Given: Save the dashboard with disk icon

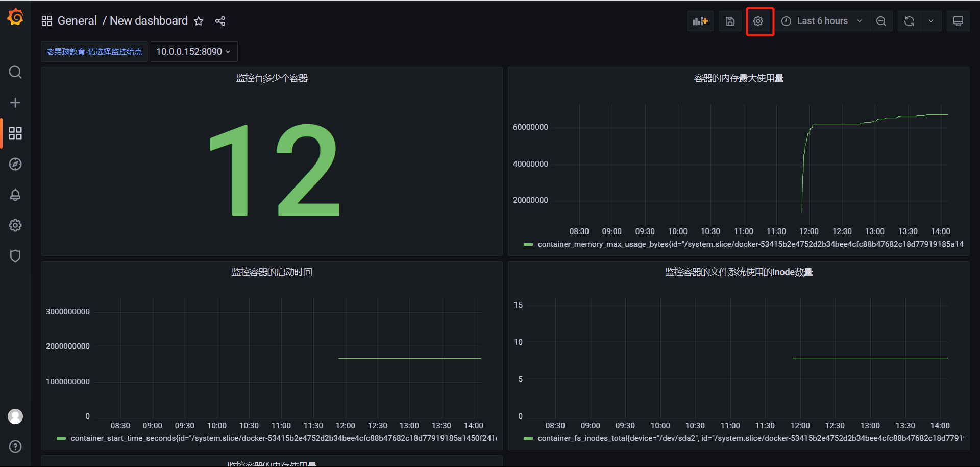Looking at the screenshot, I should click(x=730, y=21).
